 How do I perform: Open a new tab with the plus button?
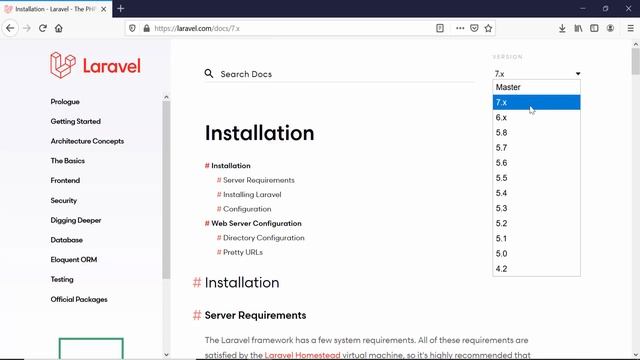click(x=120, y=9)
